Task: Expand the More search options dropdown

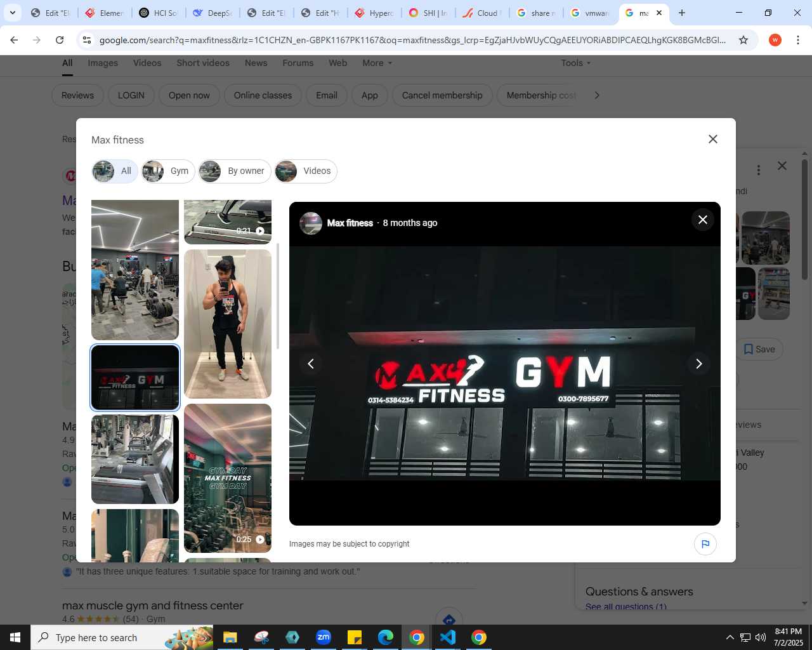Action: tap(377, 63)
